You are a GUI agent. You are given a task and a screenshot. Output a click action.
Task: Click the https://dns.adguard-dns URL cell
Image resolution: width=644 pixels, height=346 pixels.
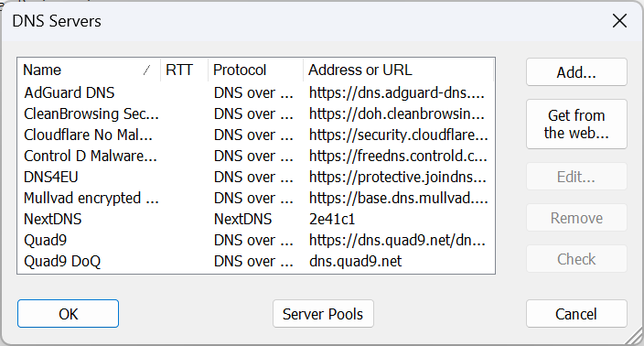point(397,92)
